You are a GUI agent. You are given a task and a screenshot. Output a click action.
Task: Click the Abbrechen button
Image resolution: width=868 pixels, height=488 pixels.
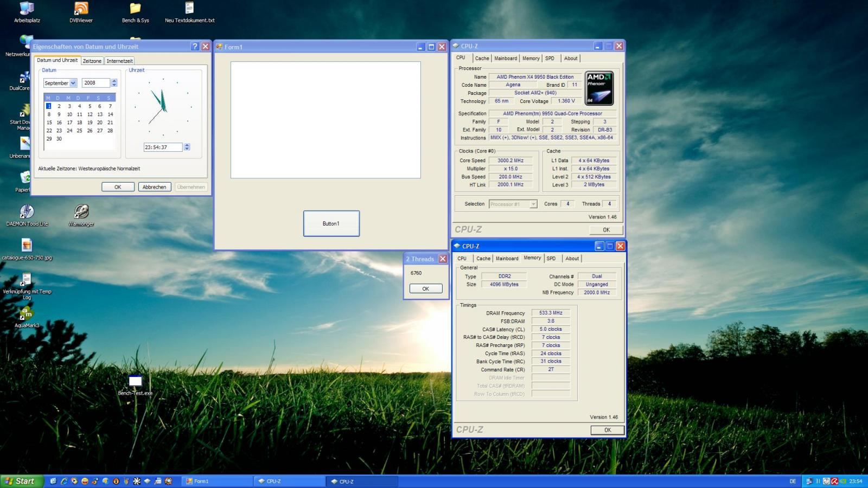click(154, 187)
